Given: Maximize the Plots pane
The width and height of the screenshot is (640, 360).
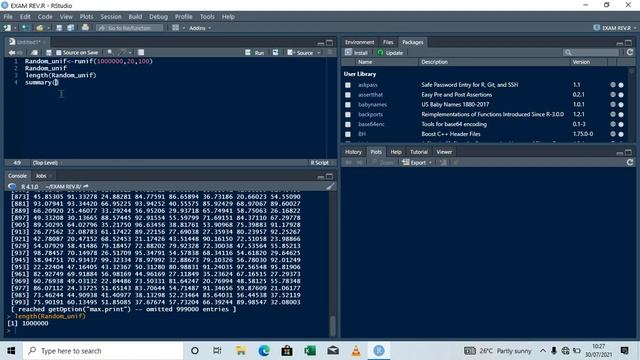Looking at the screenshot, I should pos(628,152).
